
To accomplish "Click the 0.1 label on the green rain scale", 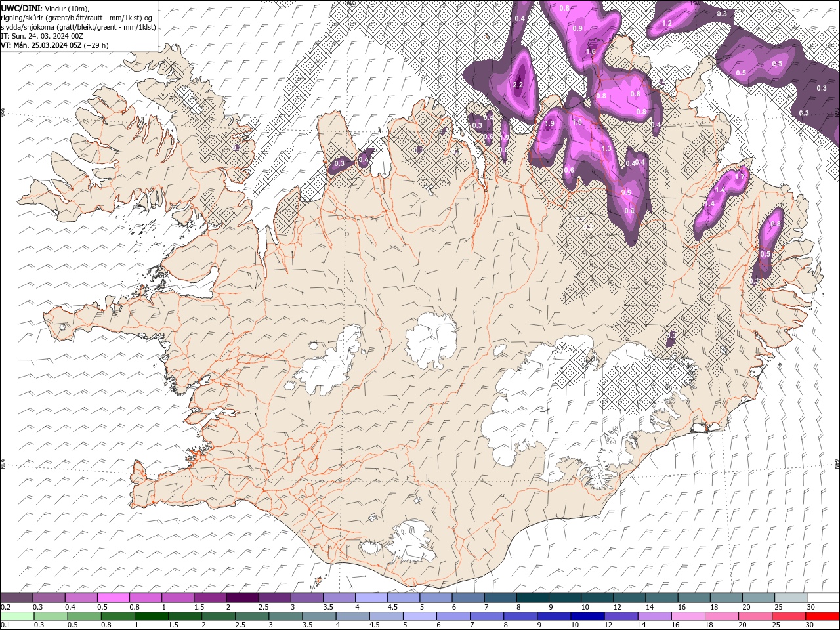I will coord(5,625).
